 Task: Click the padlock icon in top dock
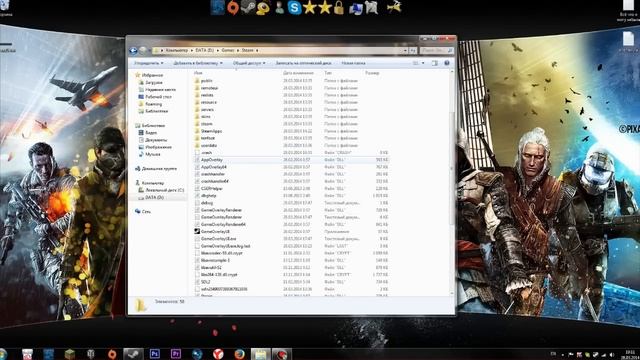click(x=339, y=8)
